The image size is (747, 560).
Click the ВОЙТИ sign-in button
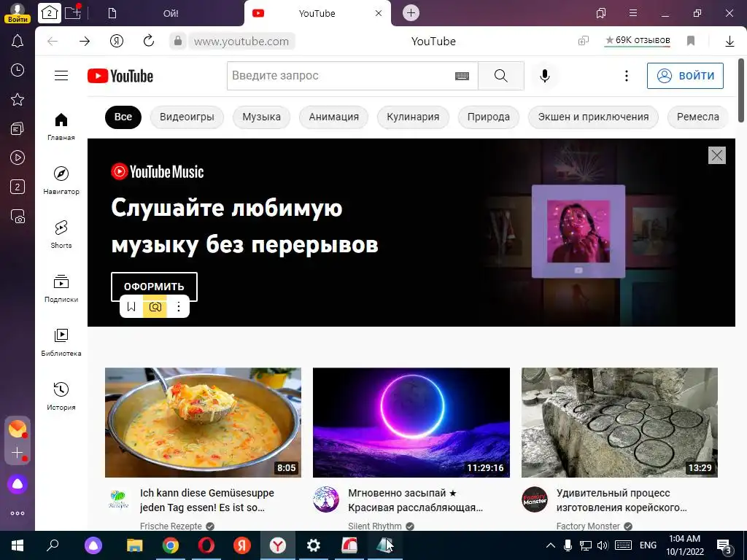coord(685,76)
